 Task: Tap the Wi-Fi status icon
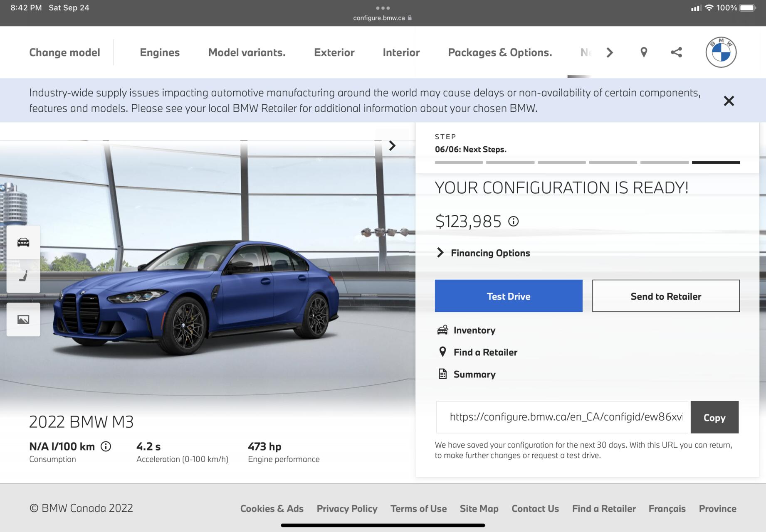pos(709,7)
